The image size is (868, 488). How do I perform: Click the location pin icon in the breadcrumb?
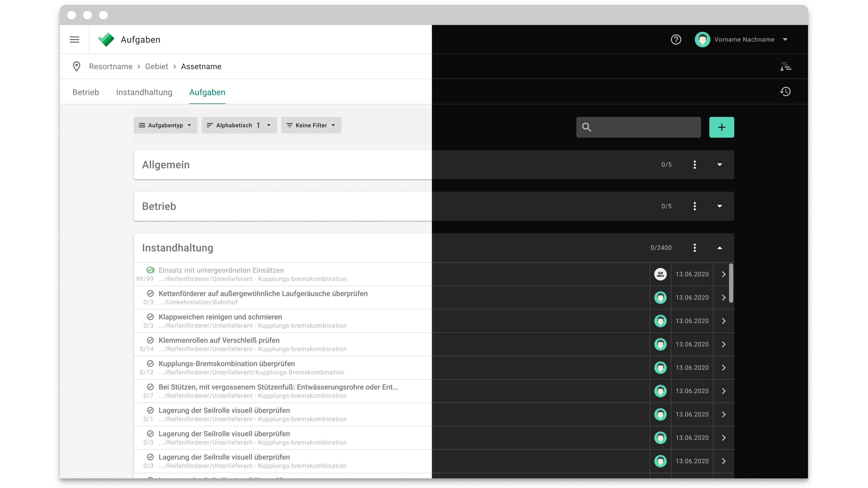click(x=77, y=66)
